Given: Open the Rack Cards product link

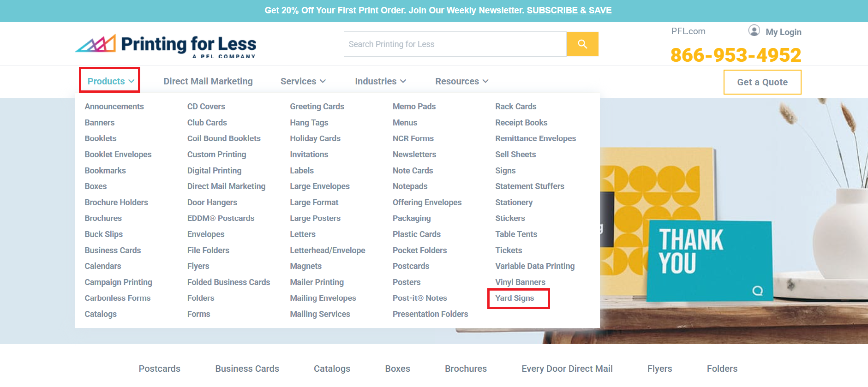Looking at the screenshot, I should tap(515, 107).
